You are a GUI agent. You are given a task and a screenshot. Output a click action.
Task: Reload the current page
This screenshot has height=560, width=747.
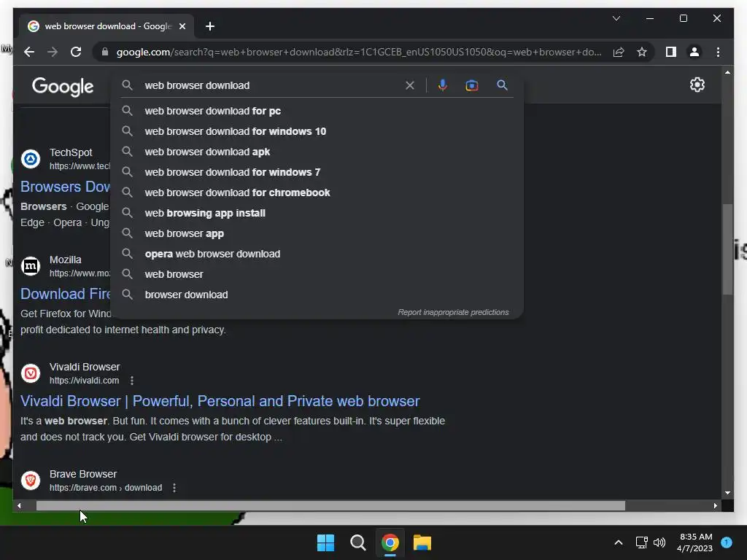coord(76,52)
